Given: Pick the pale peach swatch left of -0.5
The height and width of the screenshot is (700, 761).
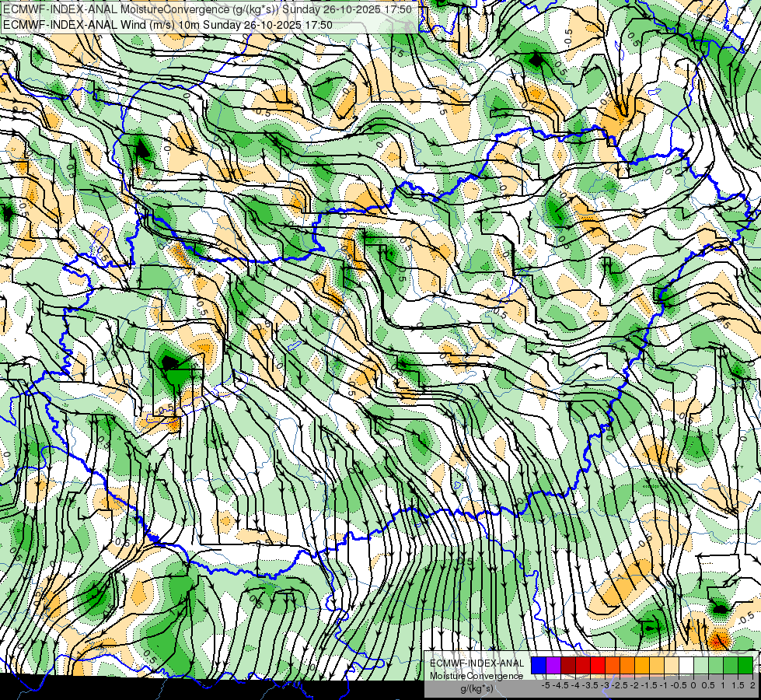Looking at the screenshot, I should (672, 665).
